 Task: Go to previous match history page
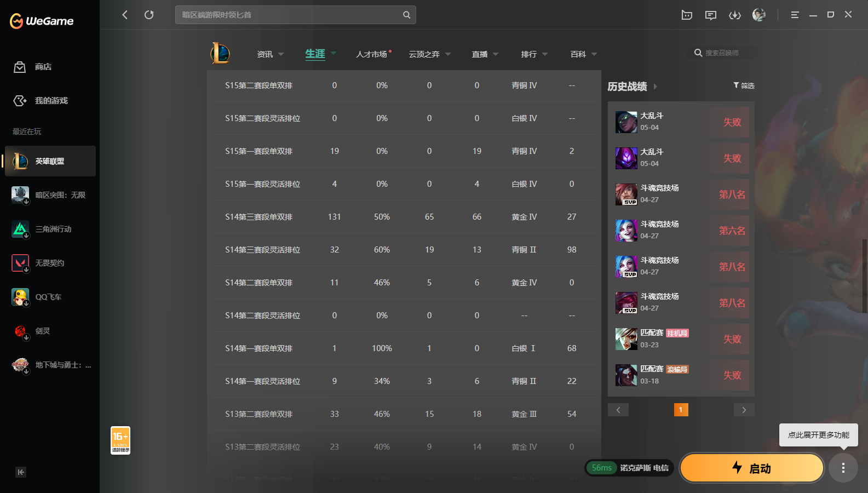click(x=618, y=410)
